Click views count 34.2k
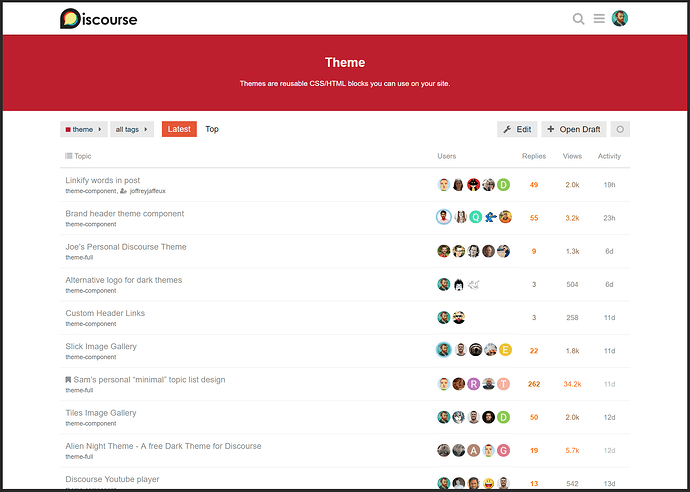Viewport: 690px width, 492px height. coord(572,384)
